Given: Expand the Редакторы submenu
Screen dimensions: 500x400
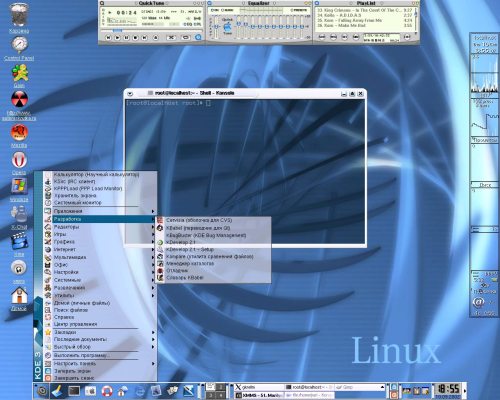Looking at the screenshot, I should (100, 227).
